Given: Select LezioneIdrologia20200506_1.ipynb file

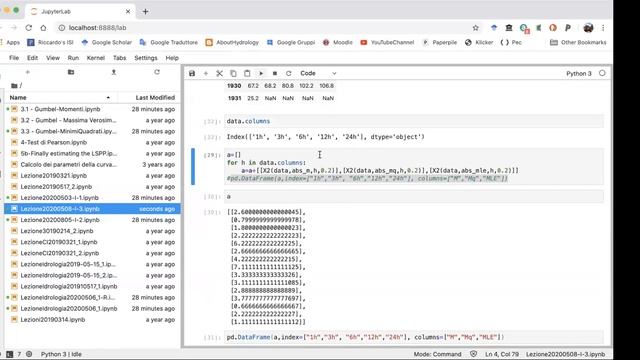Looking at the screenshot, I should pos(92,309).
